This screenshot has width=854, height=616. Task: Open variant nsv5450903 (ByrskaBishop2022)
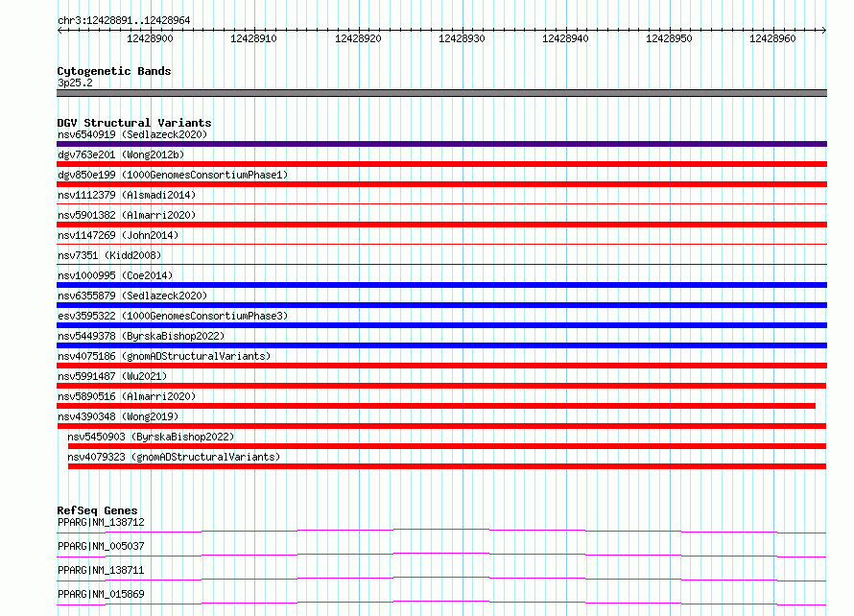pos(151,437)
